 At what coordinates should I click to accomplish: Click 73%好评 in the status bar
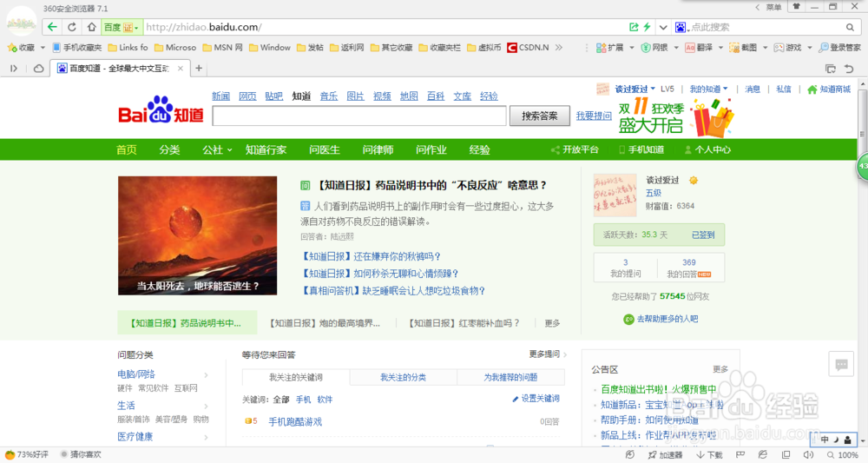[27, 454]
